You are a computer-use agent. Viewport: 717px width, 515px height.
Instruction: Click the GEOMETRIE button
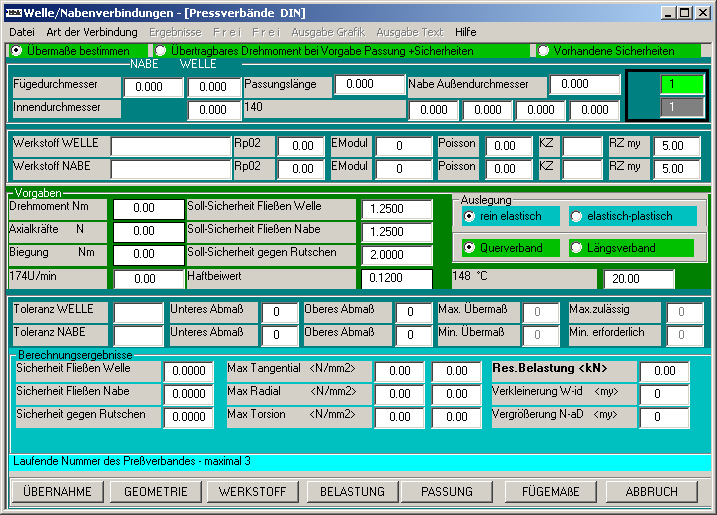[x=155, y=491]
